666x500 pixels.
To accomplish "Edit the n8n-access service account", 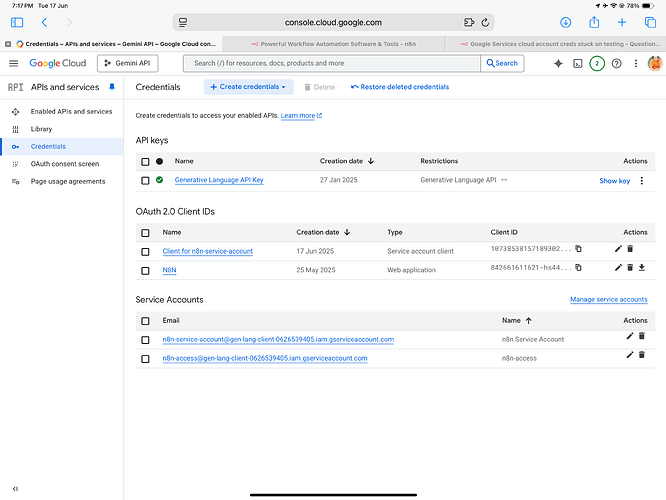I will [x=630, y=355].
